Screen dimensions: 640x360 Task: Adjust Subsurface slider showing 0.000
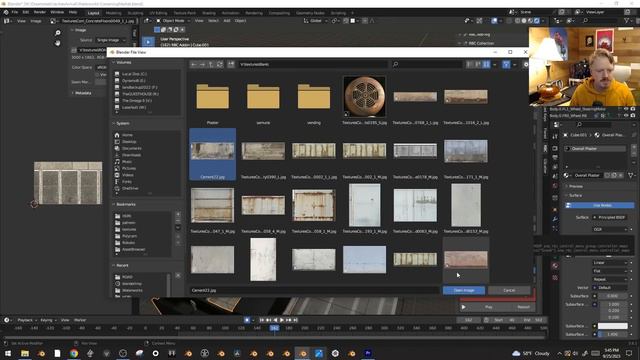pyautogui.click(x=613, y=296)
